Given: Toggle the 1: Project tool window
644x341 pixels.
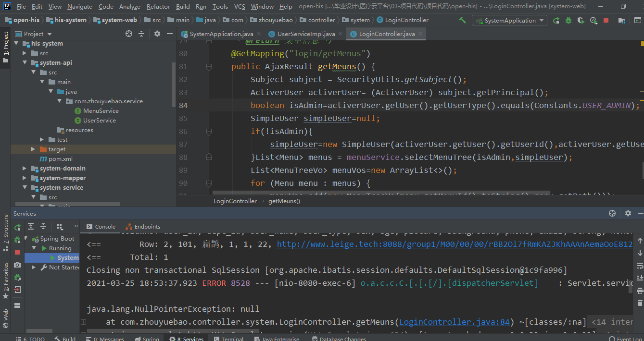Looking at the screenshot, I should [5, 47].
